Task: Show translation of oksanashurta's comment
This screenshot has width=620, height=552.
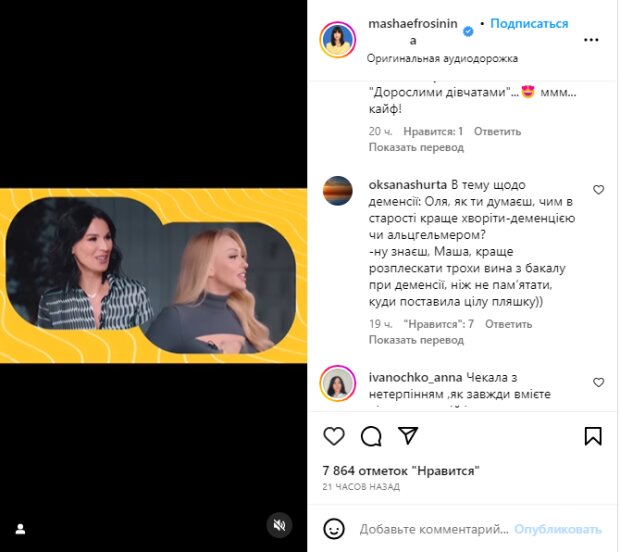Action: (416, 340)
